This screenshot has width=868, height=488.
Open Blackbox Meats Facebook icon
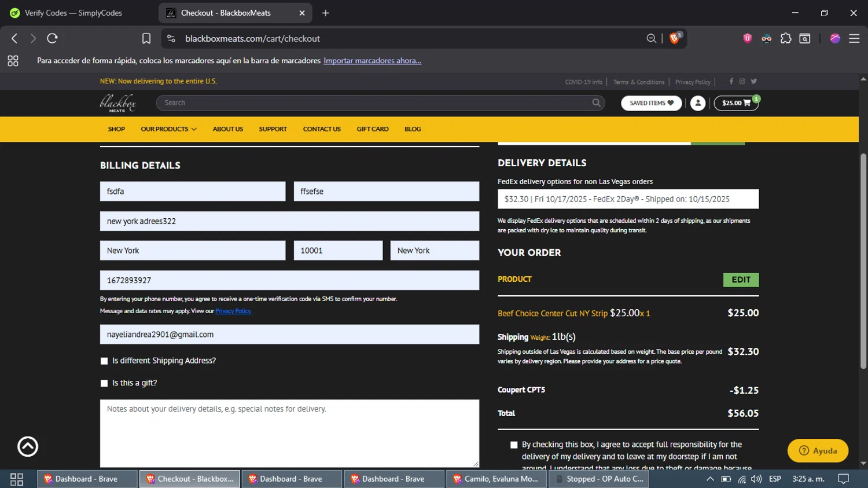[x=731, y=82]
